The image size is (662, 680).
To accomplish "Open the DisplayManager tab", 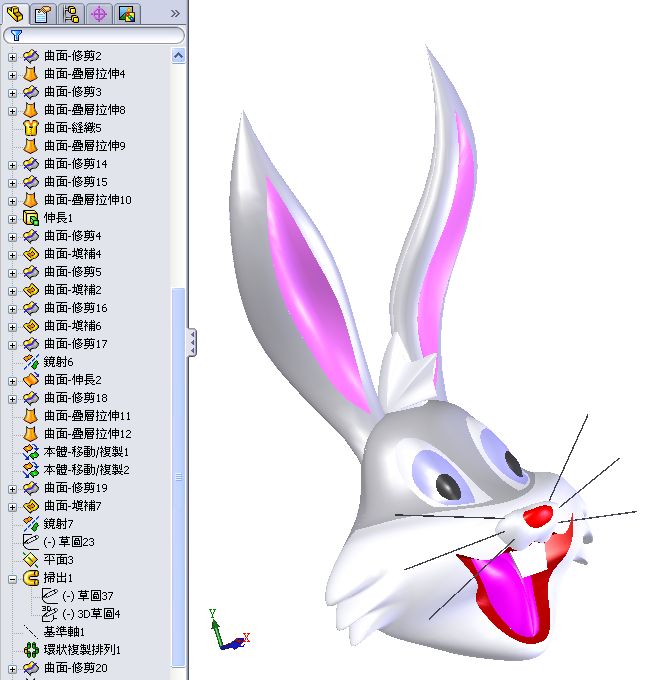I will [127, 14].
